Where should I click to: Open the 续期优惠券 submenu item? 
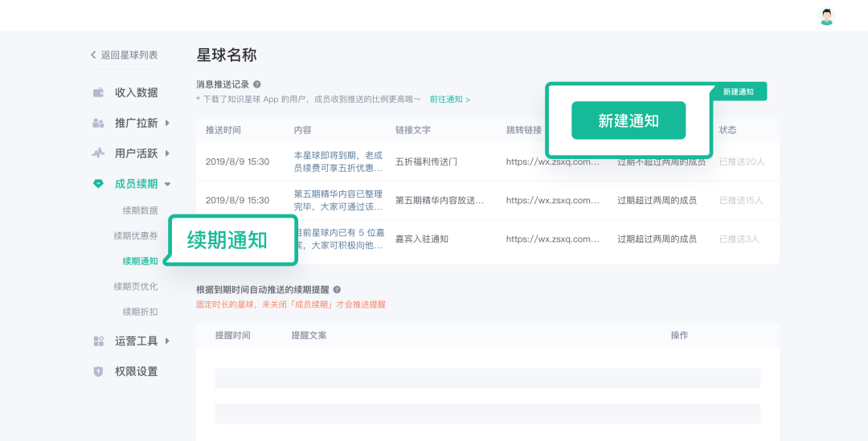coord(136,235)
